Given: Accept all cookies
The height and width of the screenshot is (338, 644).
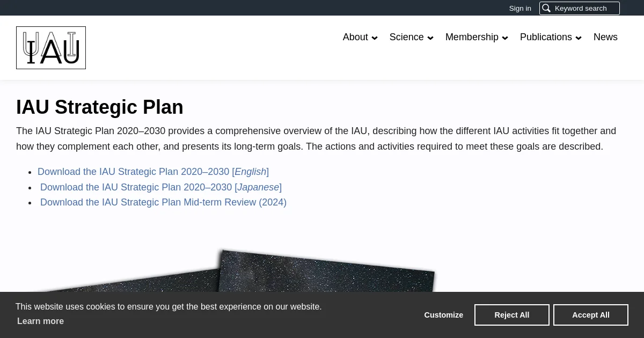Looking at the screenshot, I should point(591,315).
